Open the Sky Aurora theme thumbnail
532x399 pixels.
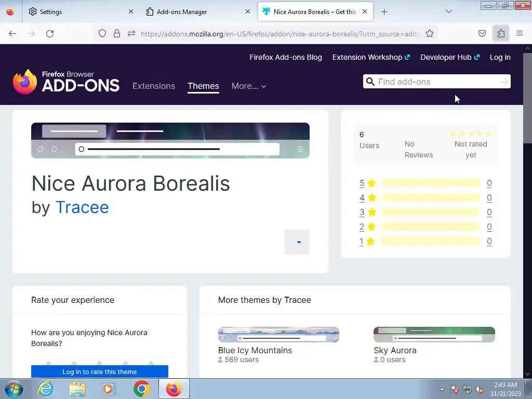(x=434, y=335)
